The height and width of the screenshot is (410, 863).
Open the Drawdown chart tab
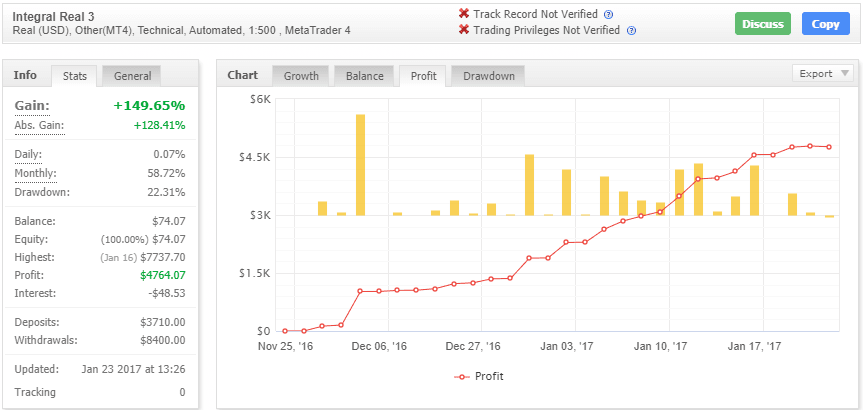click(x=488, y=76)
